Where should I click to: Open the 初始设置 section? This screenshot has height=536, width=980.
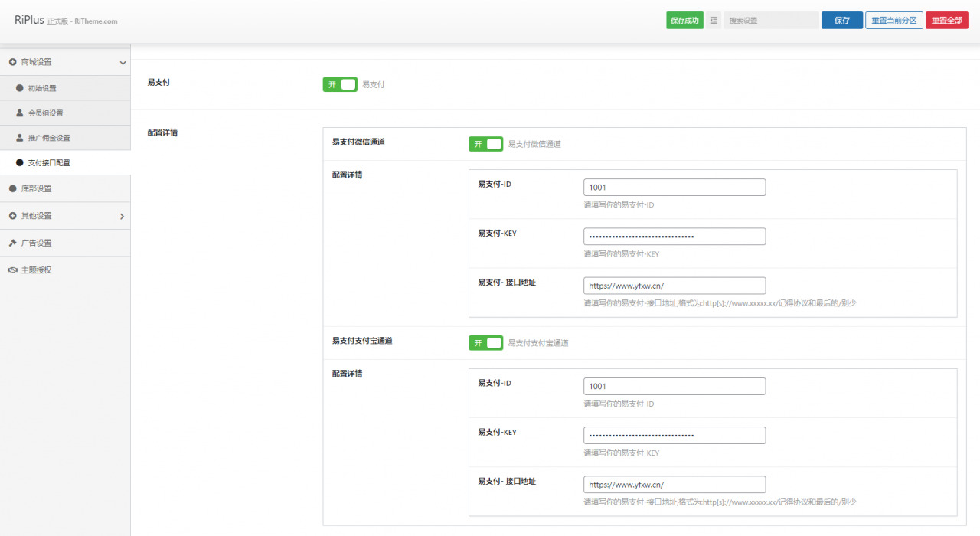[x=42, y=88]
